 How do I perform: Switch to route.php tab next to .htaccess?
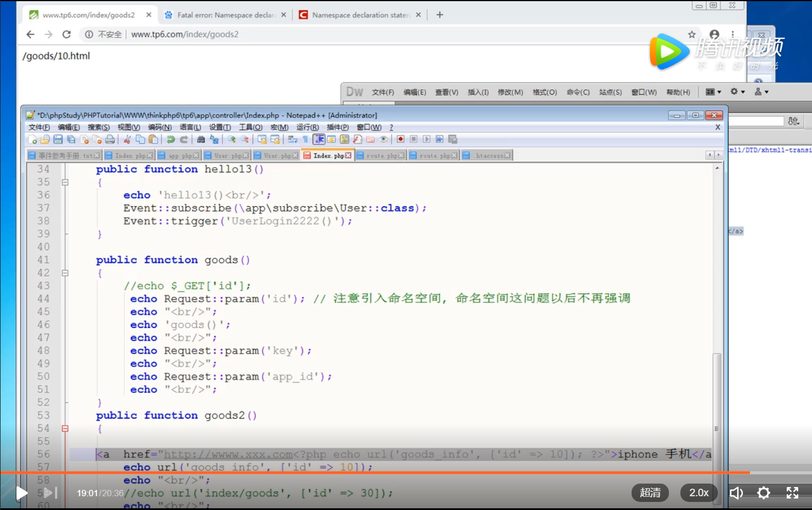(434, 156)
